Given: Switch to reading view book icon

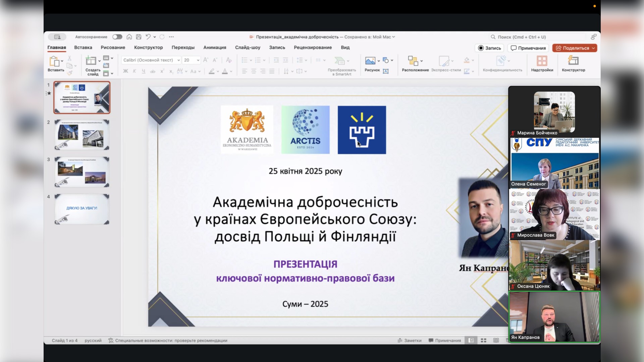Looking at the screenshot, I should point(496,340).
